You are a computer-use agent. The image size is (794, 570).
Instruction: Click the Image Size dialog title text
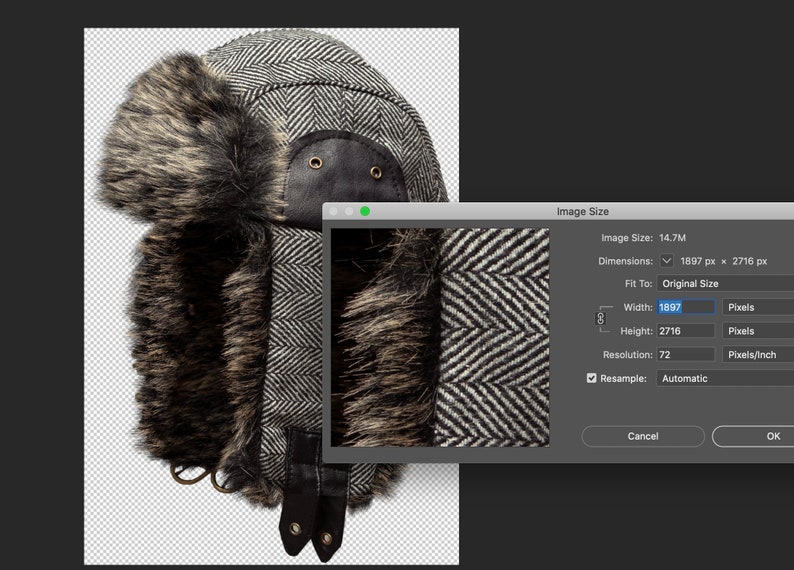[582, 212]
